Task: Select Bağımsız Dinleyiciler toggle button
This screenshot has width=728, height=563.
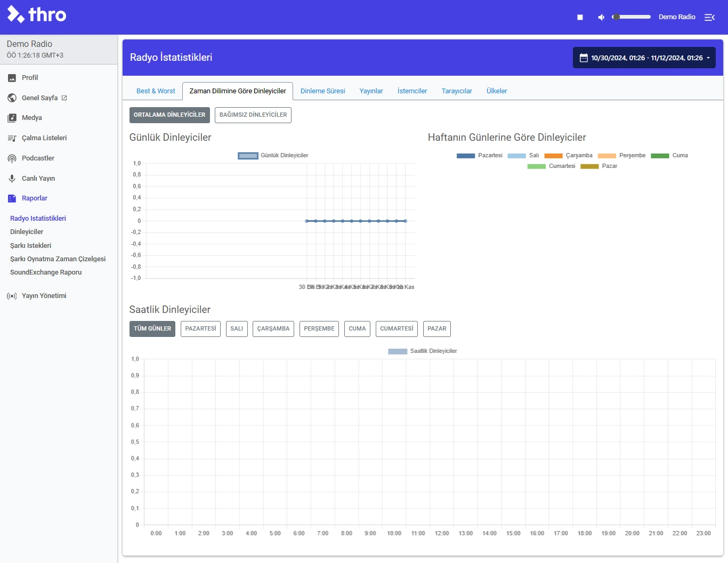Action: pyautogui.click(x=253, y=115)
